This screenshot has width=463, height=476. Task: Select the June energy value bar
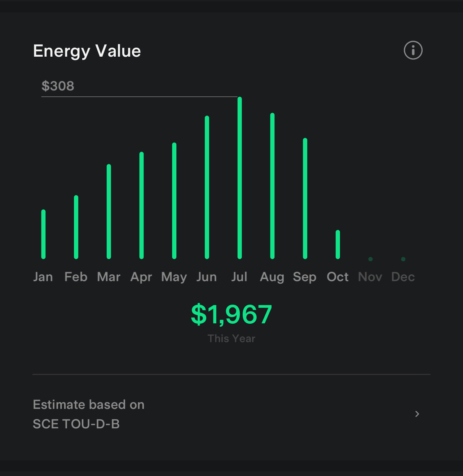(207, 187)
